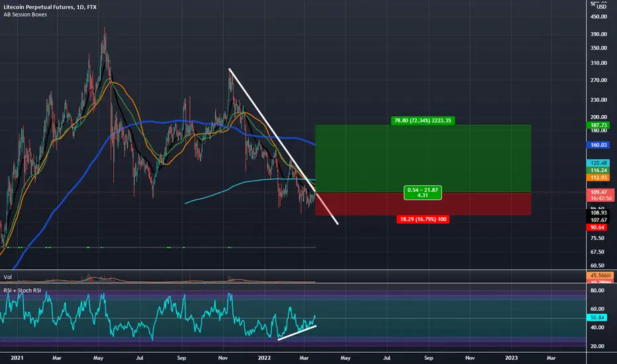Open the USD currency selector on price axis
This screenshot has height=364, width=617.
[602, 7]
